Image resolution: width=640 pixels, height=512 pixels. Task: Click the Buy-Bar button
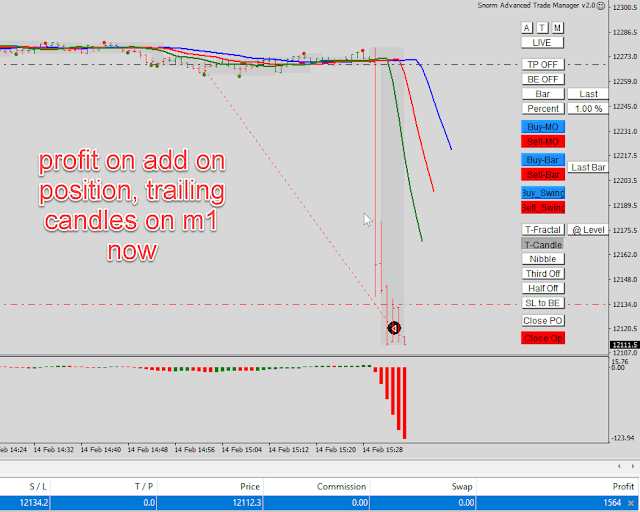point(543,160)
